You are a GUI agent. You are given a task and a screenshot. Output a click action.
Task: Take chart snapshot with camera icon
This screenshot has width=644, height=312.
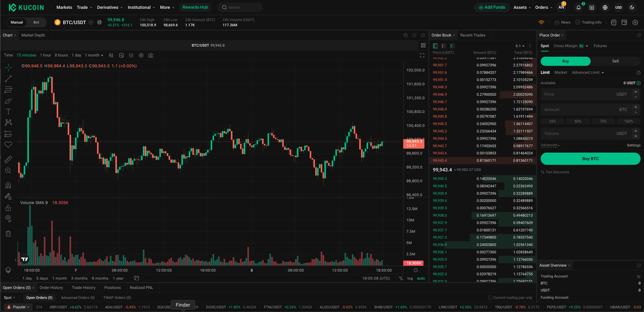[x=151, y=55]
